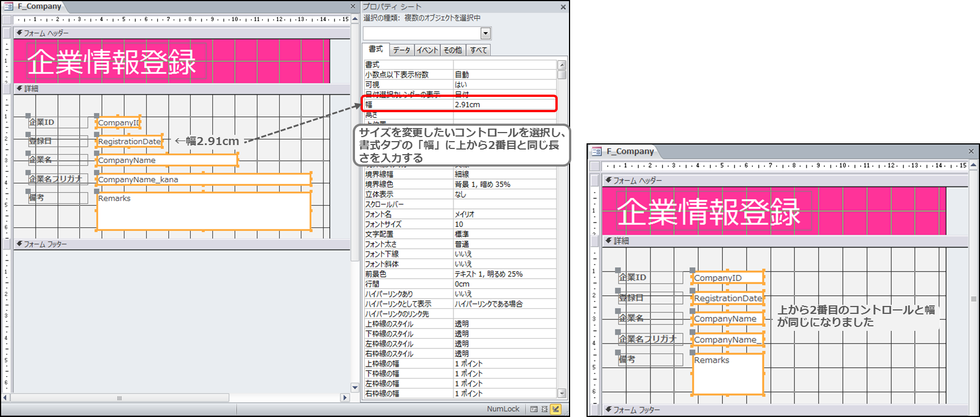Select the 企業名 label in the right window
Screen dimensions: 980x417
coord(651,318)
